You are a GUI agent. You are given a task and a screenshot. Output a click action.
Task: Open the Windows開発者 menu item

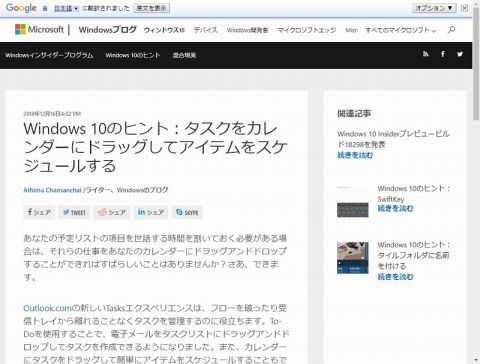click(x=247, y=30)
